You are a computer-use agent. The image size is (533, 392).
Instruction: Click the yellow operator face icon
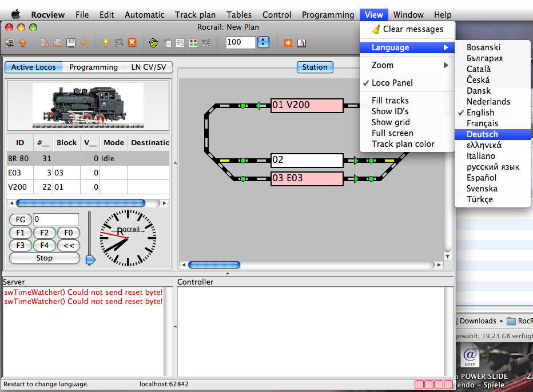click(153, 42)
